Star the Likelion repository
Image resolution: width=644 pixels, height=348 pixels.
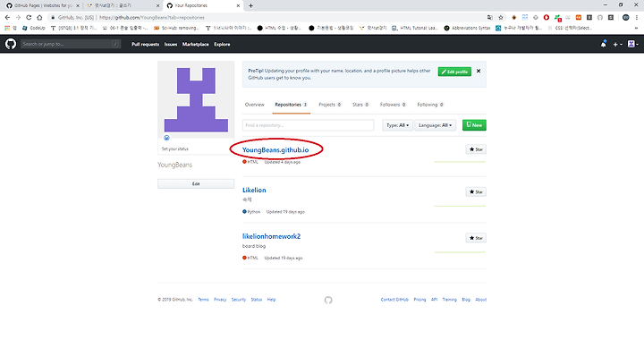point(476,191)
